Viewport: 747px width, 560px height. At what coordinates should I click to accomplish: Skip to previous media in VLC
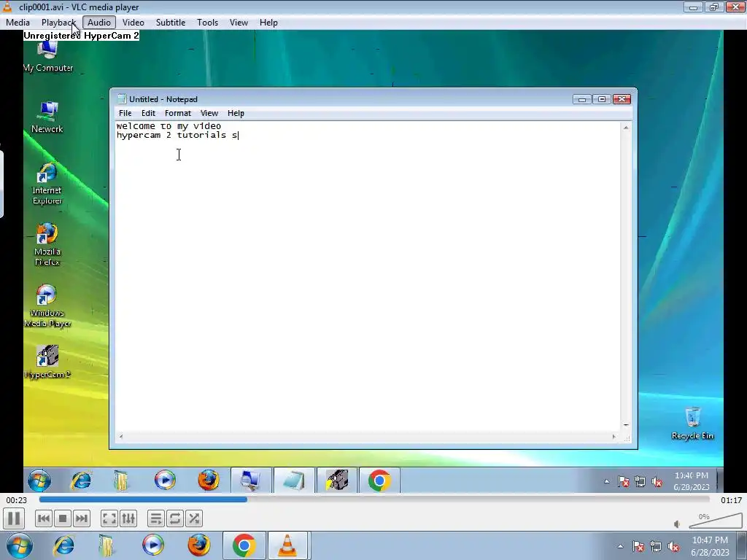[x=43, y=518]
